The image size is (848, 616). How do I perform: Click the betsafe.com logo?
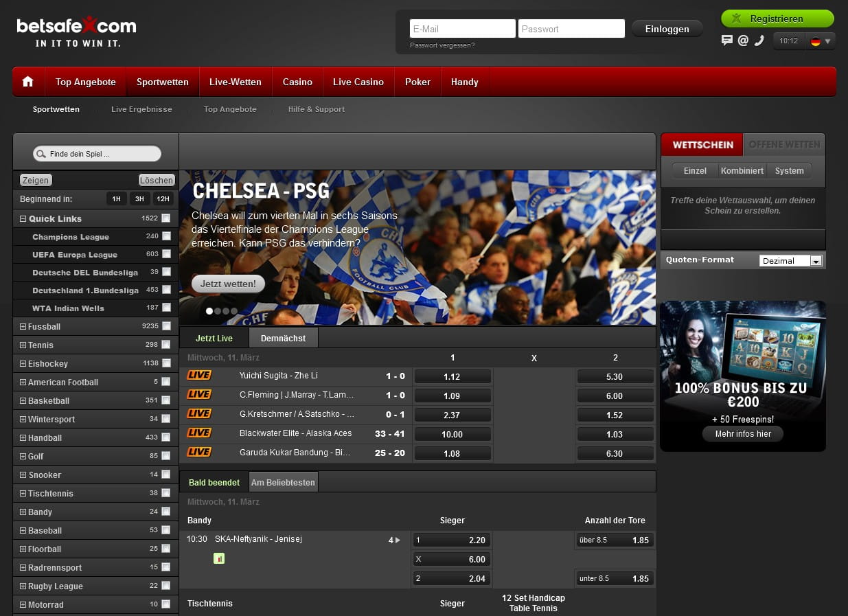76,32
